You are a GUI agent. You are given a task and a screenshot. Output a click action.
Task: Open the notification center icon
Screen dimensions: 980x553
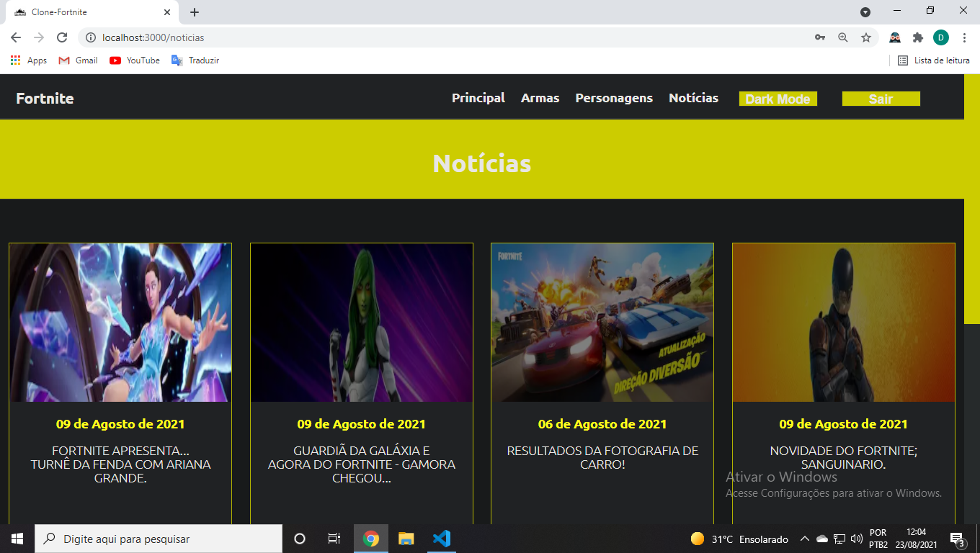pyautogui.click(x=958, y=539)
